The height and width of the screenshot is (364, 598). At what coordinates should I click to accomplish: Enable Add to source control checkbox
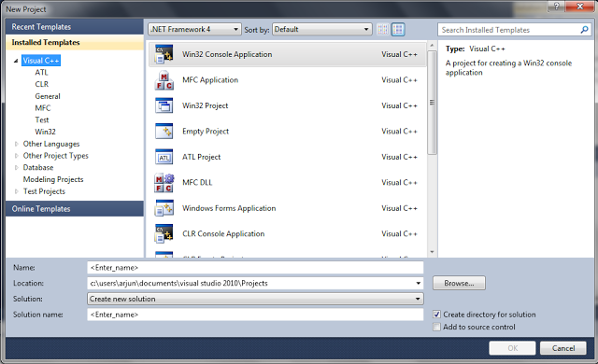[x=436, y=327]
